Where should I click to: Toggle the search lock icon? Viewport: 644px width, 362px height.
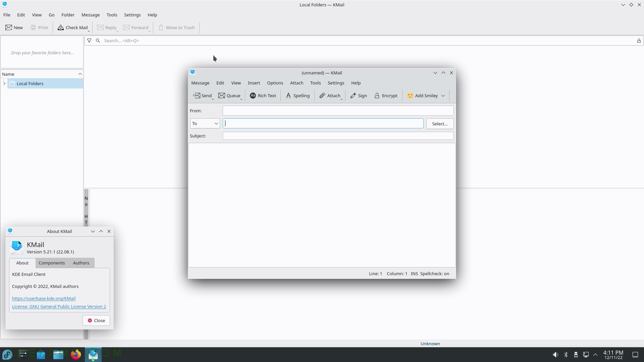(639, 41)
